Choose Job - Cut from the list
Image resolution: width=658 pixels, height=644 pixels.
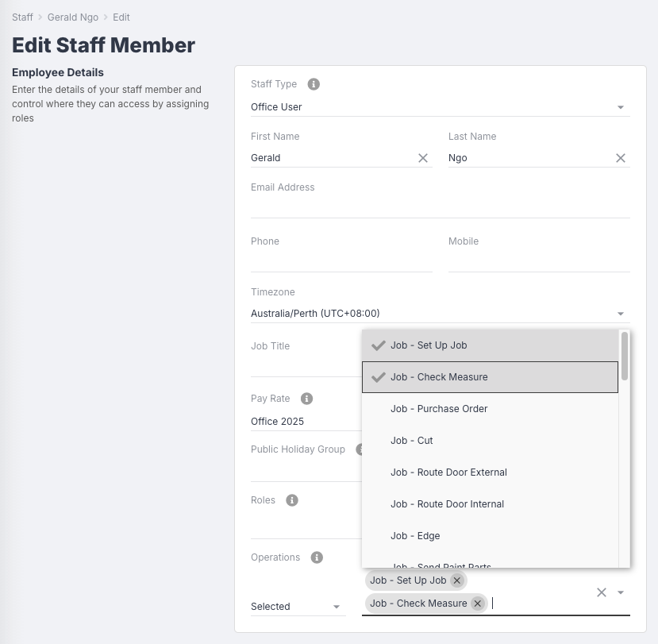[412, 441]
